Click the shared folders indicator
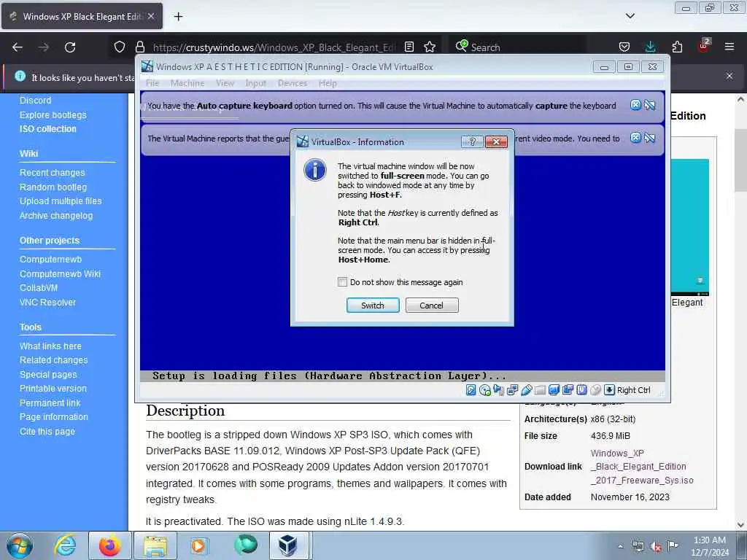Image resolution: width=747 pixels, height=560 pixels. pos(541,390)
